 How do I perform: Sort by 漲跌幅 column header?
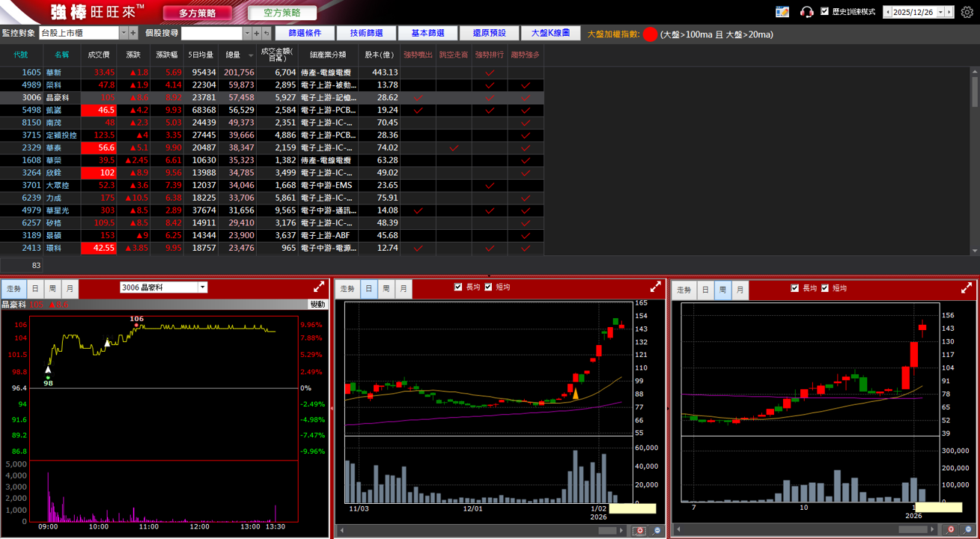pyautogui.click(x=167, y=55)
